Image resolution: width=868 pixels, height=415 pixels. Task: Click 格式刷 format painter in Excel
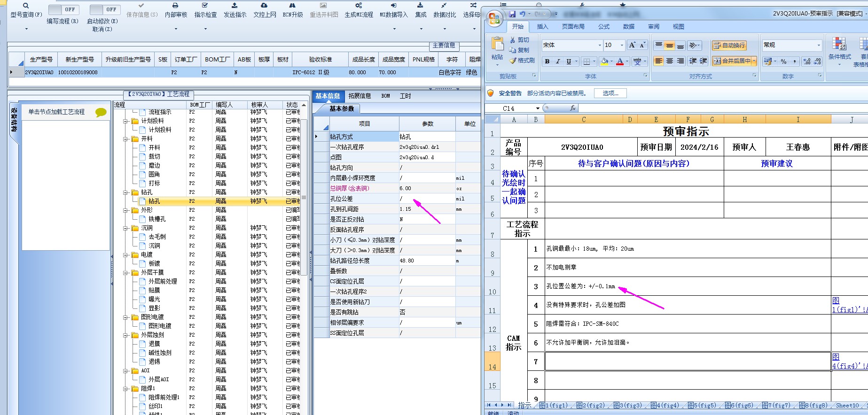522,61
